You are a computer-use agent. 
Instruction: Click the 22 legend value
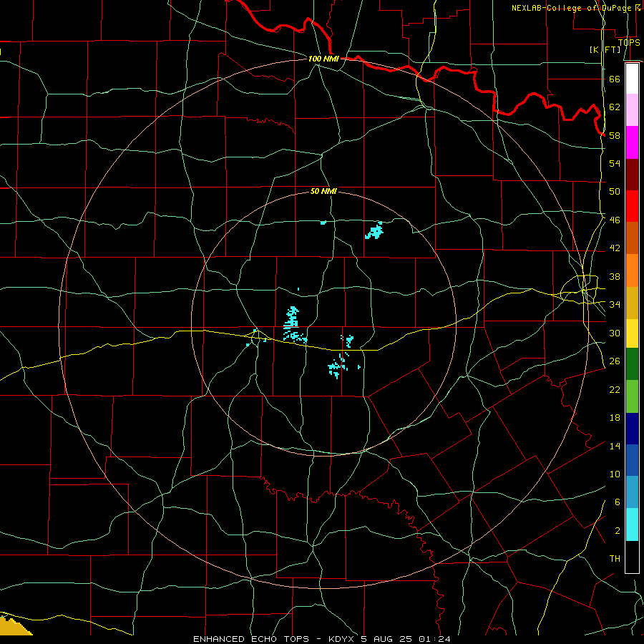click(x=615, y=390)
